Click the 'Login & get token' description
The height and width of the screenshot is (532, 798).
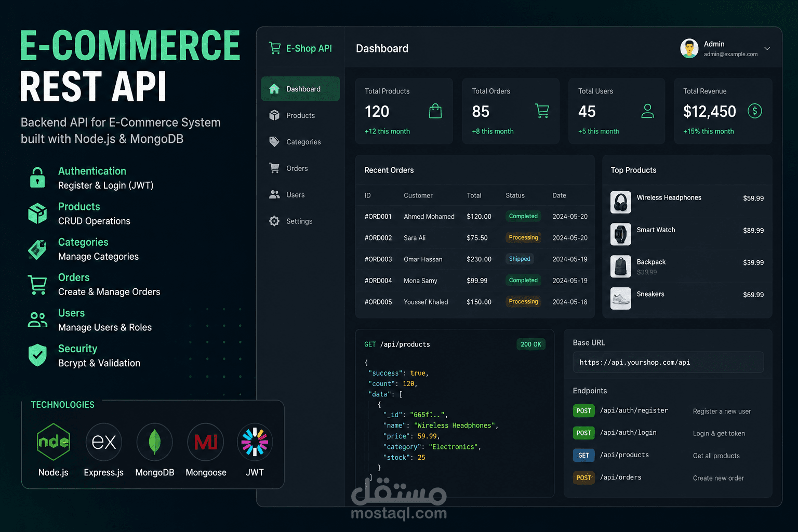[x=719, y=433]
